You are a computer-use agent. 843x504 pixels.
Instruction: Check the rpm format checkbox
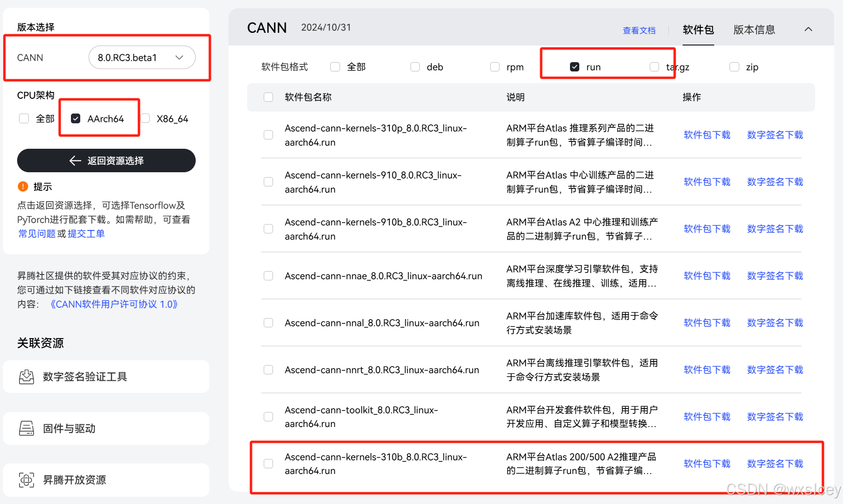[x=495, y=67]
